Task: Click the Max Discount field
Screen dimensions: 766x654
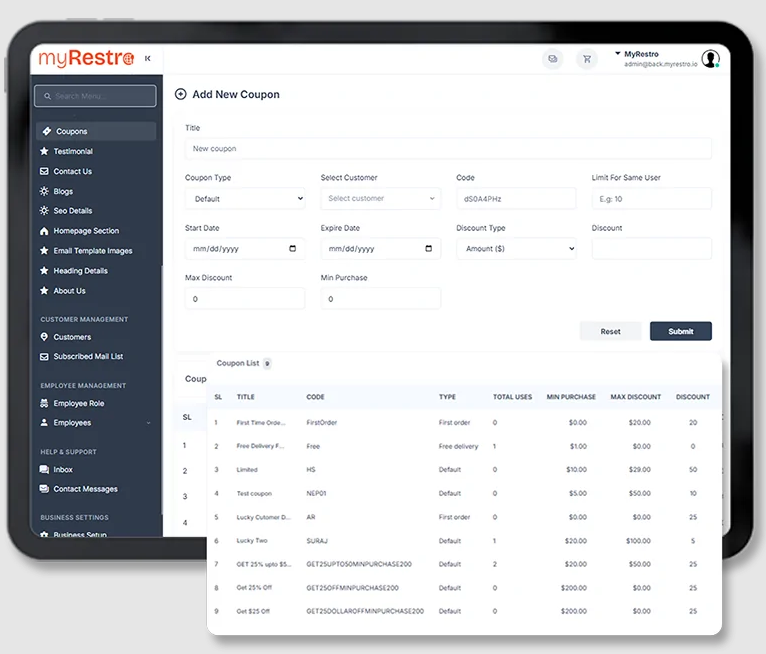Action: click(245, 298)
